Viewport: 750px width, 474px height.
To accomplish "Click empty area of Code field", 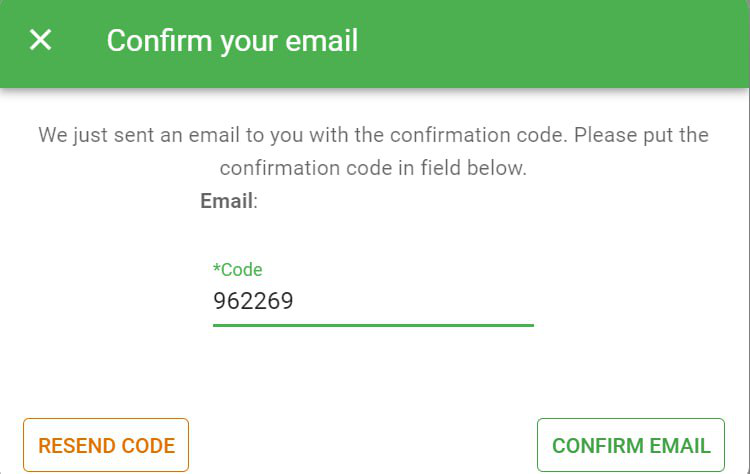I will 414,301.
